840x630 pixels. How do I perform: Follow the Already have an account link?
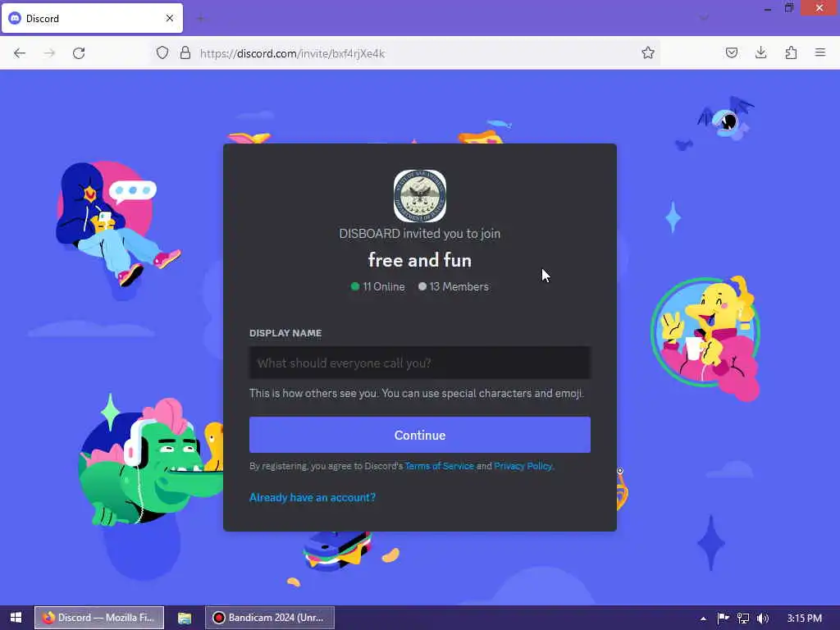(313, 497)
